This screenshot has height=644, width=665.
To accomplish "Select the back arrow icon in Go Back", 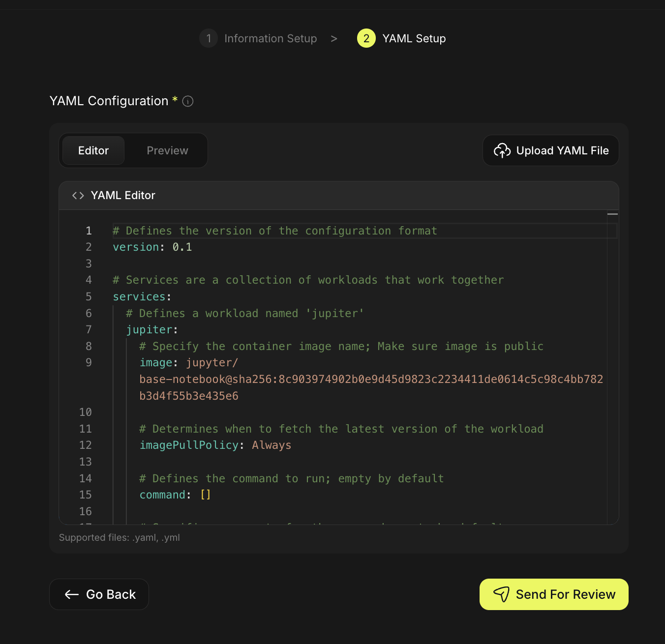I will pyautogui.click(x=72, y=594).
